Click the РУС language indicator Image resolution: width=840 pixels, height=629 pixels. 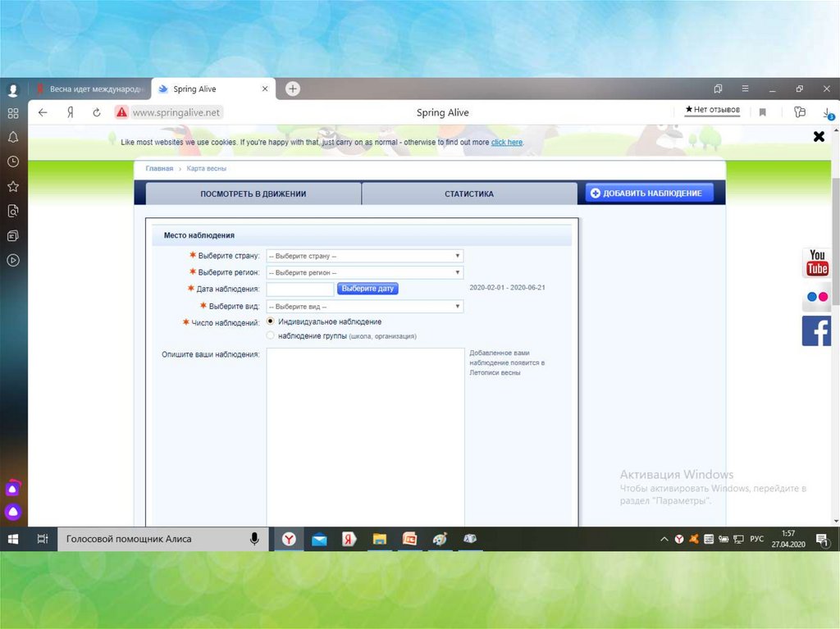(x=756, y=539)
